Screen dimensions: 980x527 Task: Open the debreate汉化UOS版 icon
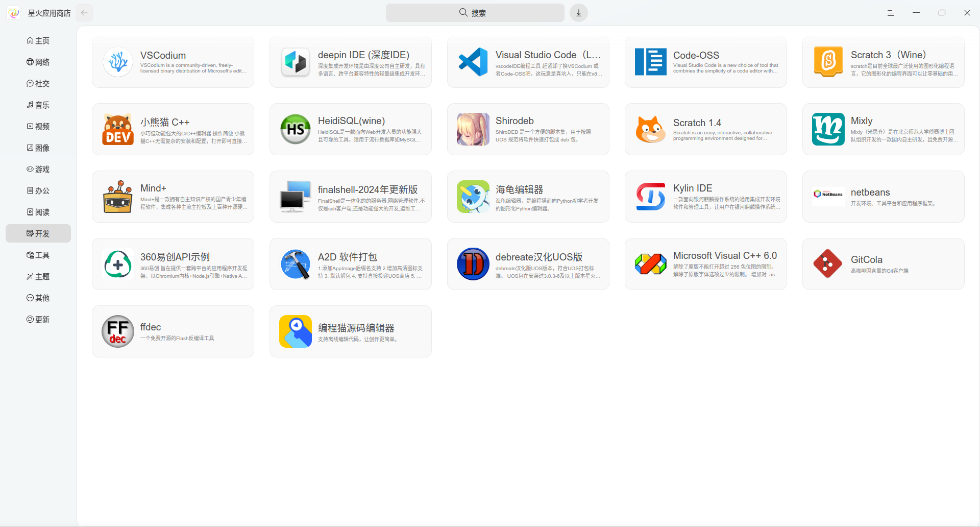coord(473,264)
